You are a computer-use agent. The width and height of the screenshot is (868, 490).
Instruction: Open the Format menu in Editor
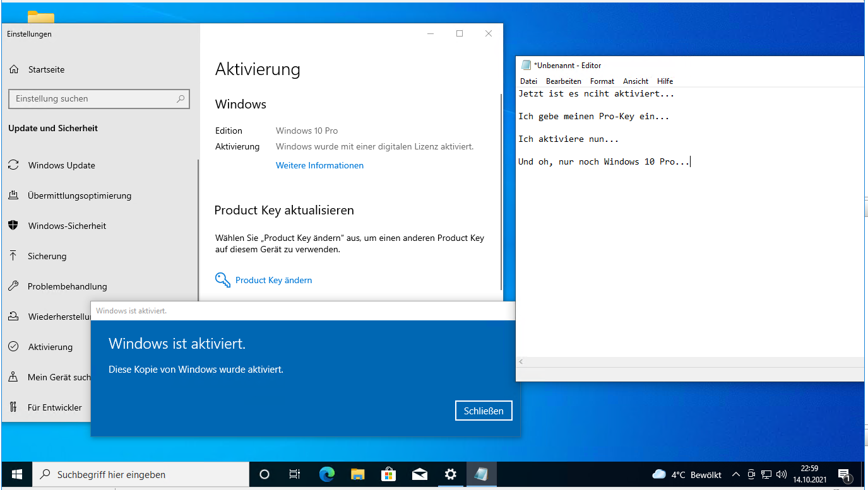point(602,81)
